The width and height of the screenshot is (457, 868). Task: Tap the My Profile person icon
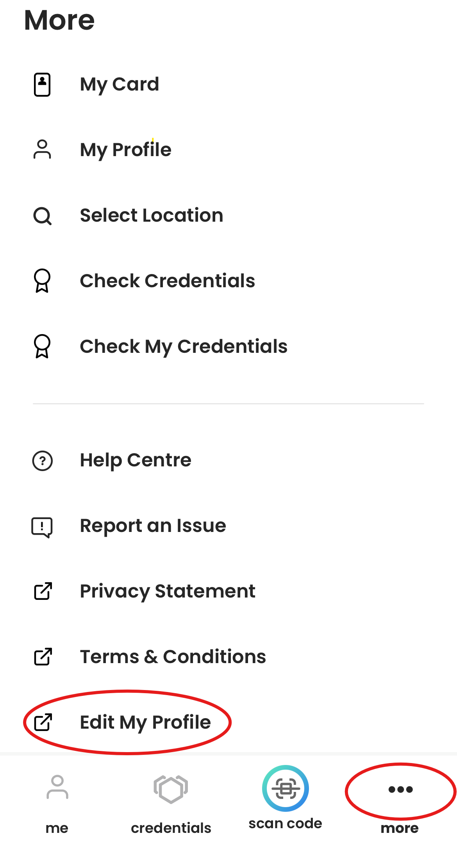42,149
